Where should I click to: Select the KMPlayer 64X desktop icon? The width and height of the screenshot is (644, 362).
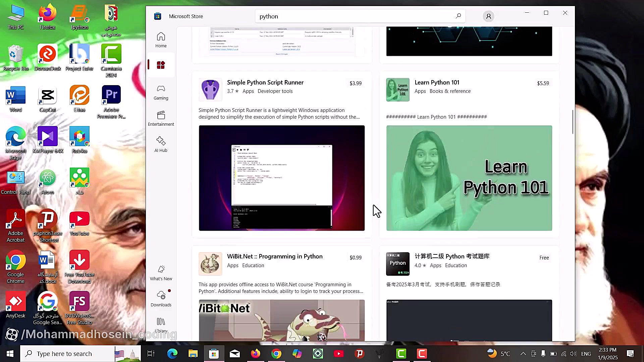click(47, 140)
